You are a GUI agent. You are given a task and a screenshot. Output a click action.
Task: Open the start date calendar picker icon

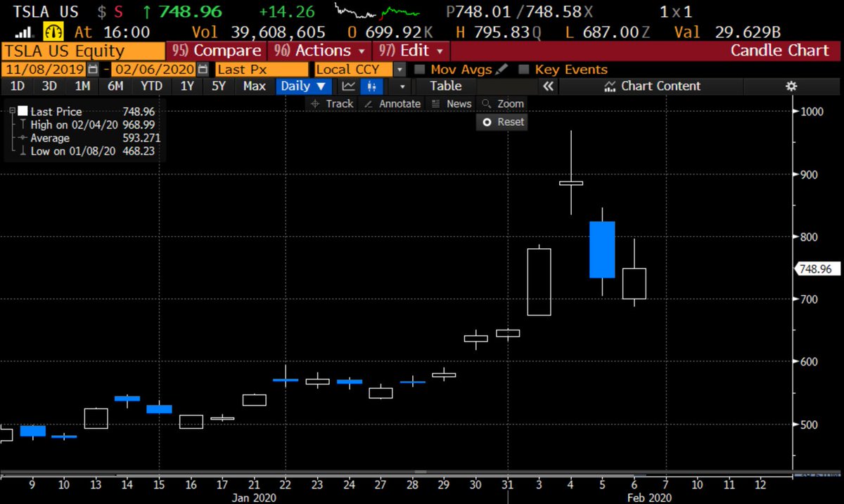94,70
